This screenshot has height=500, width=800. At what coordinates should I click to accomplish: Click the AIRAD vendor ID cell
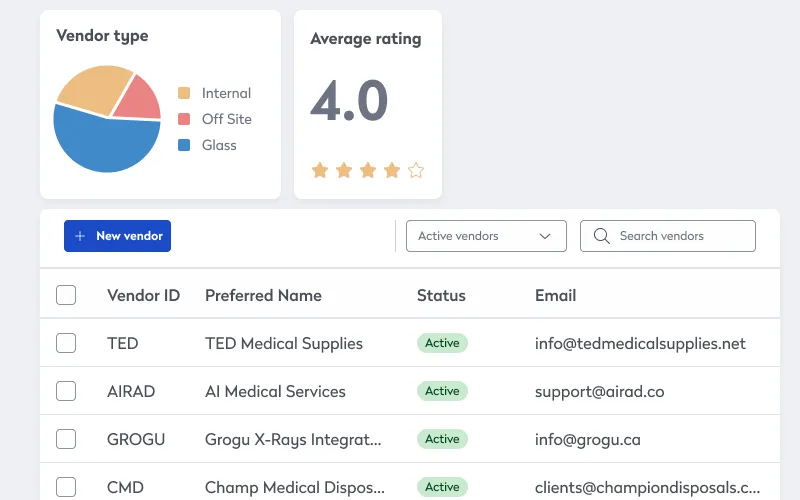(x=131, y=391)
